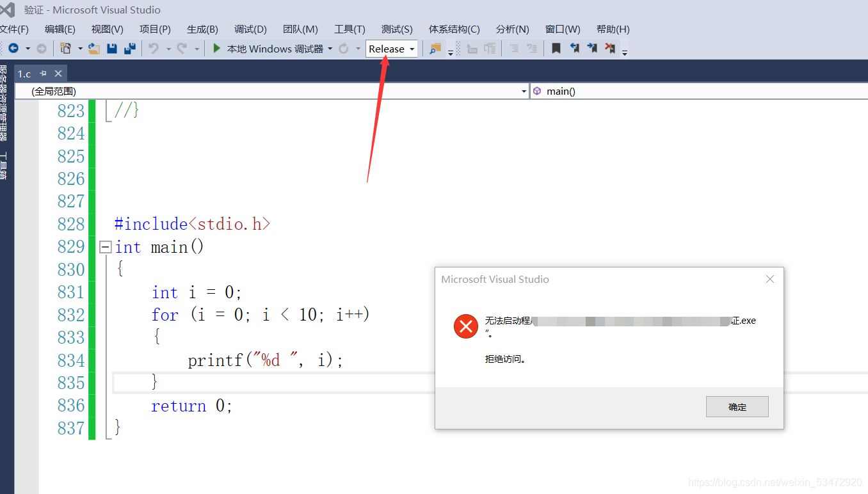The image size is (868, 494).
Task: Click the 'return 0;' code line
Action: (192, 406)
